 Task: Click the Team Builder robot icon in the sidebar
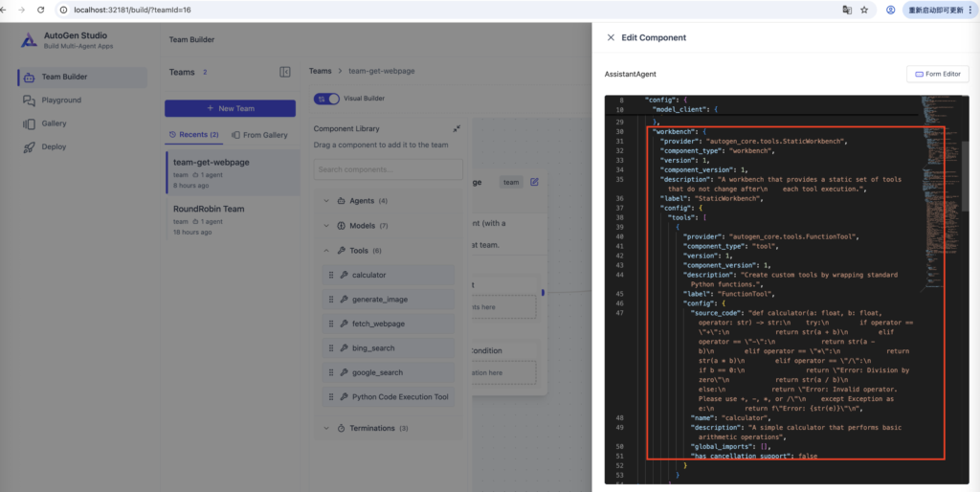point(29,78)
